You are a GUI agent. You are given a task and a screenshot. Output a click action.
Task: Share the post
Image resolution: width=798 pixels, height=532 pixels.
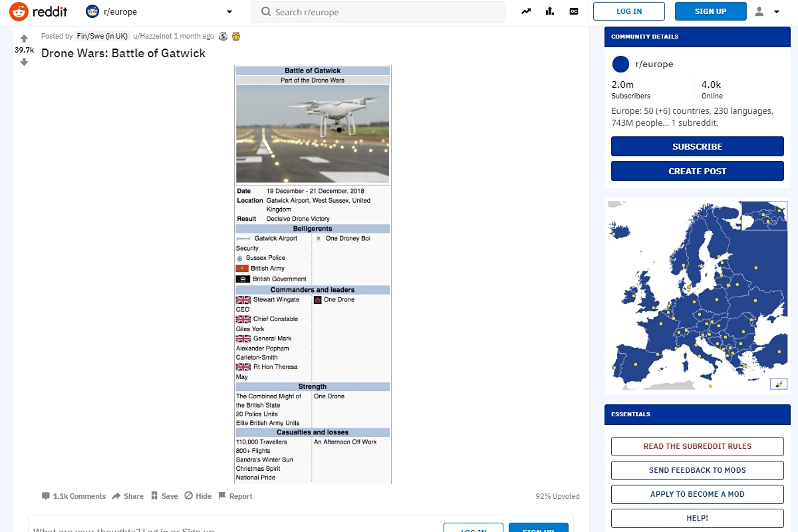click(x=128, y=496)
